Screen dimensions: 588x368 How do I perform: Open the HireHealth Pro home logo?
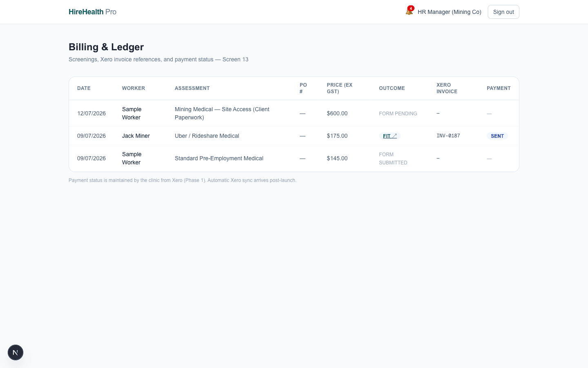(93, 12)
